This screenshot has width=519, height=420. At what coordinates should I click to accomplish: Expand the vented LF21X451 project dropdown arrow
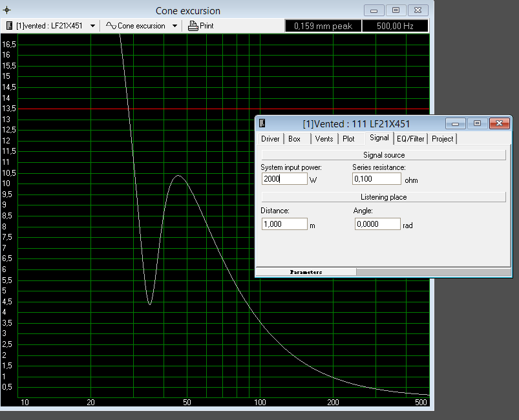tap(93, 26)
